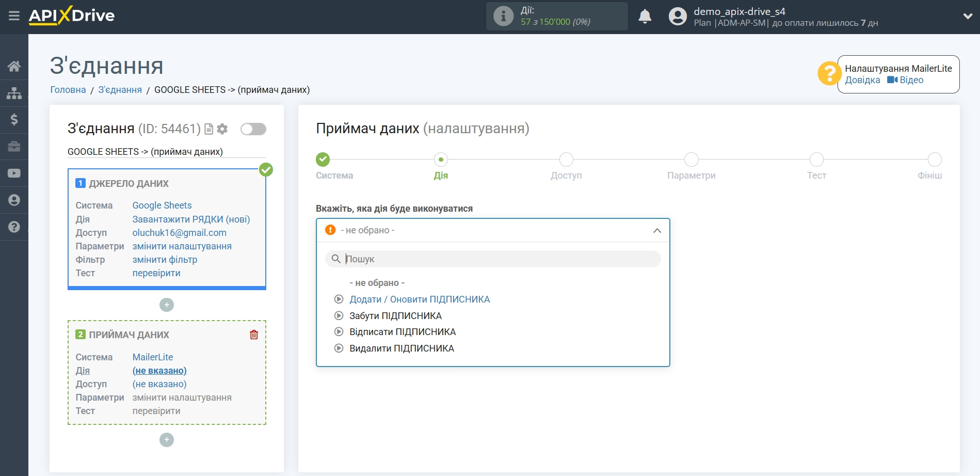Toggle the connection enable switch
This screenshot has width=980, height=476.
(253, 129)
